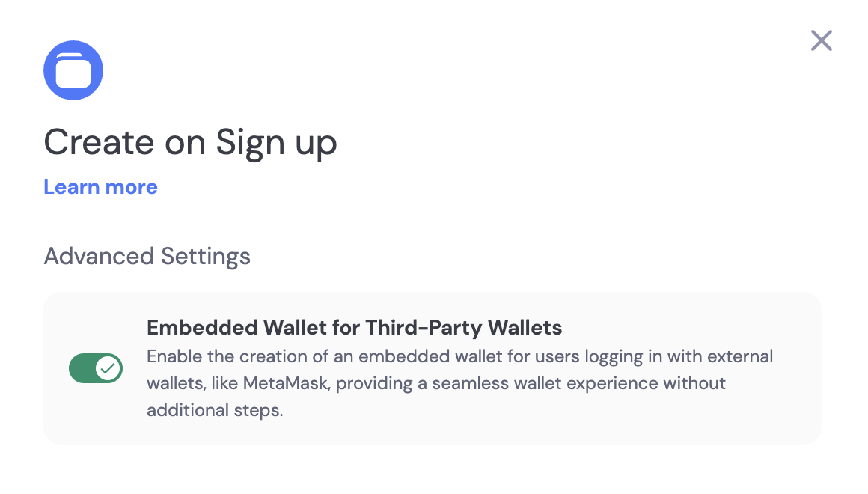This screenshot has height=494, width=868.
Task: Close the Create on Sign up dialog
Action: [822, 40]
